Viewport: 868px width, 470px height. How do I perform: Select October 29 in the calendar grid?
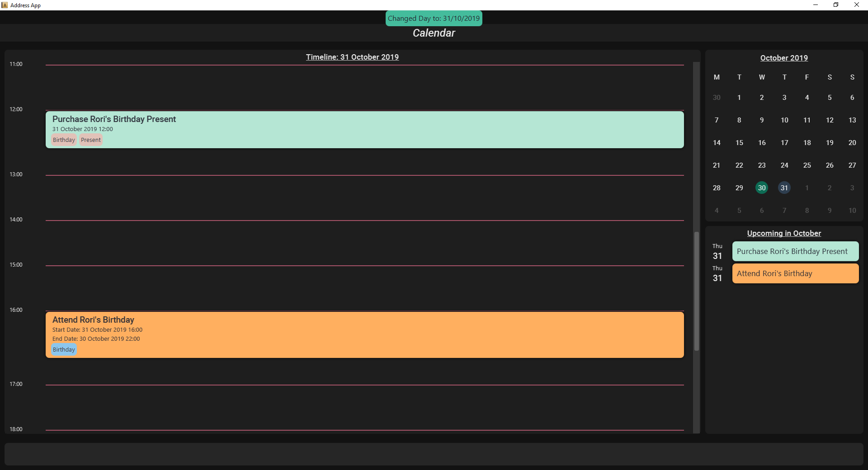click(x=739, y=188)
